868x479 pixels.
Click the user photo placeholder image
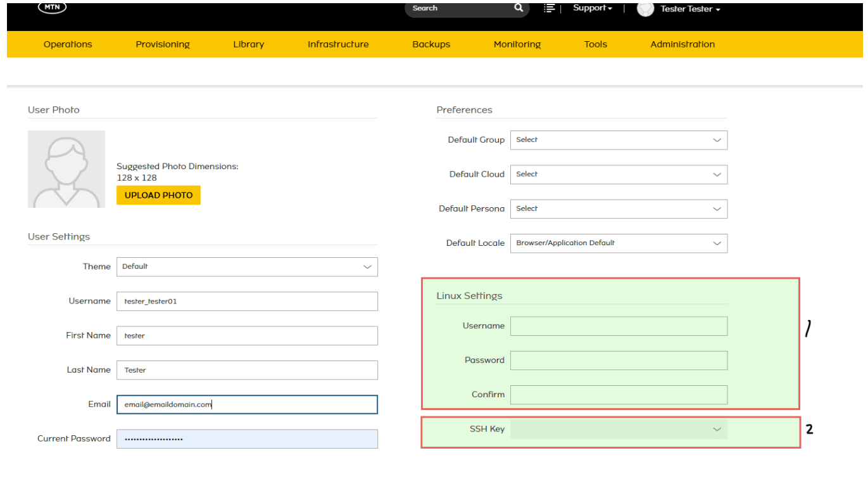[x=66, y=169]
